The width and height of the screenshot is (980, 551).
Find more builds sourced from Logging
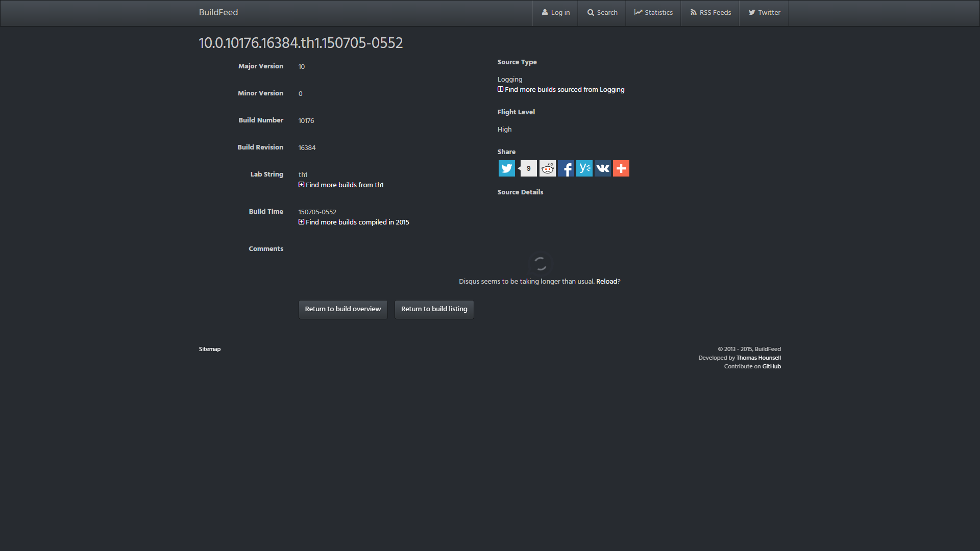pos(561,90)
